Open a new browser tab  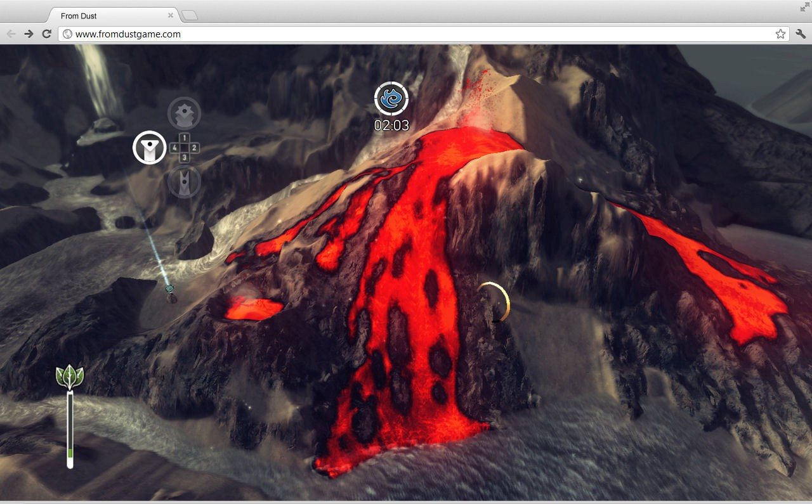point(190,15)
